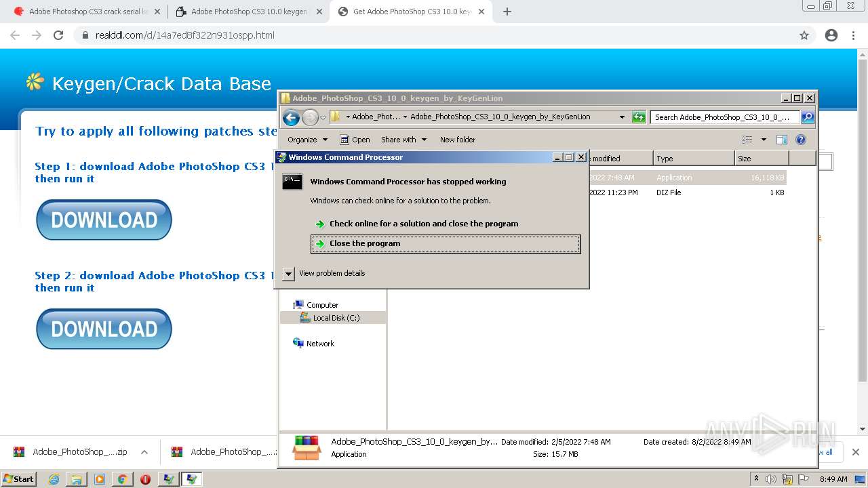
Task: Go back in Explorer window
Action: 291,118
